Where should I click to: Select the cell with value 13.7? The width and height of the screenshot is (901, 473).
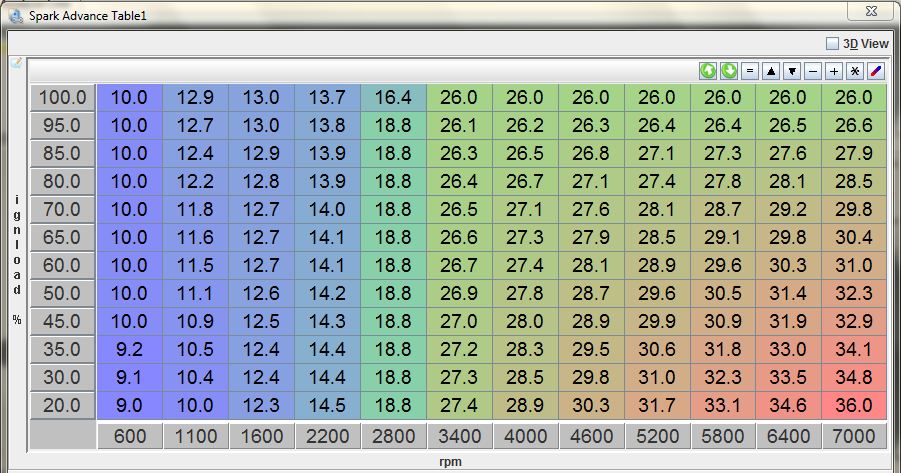[328, 97]
